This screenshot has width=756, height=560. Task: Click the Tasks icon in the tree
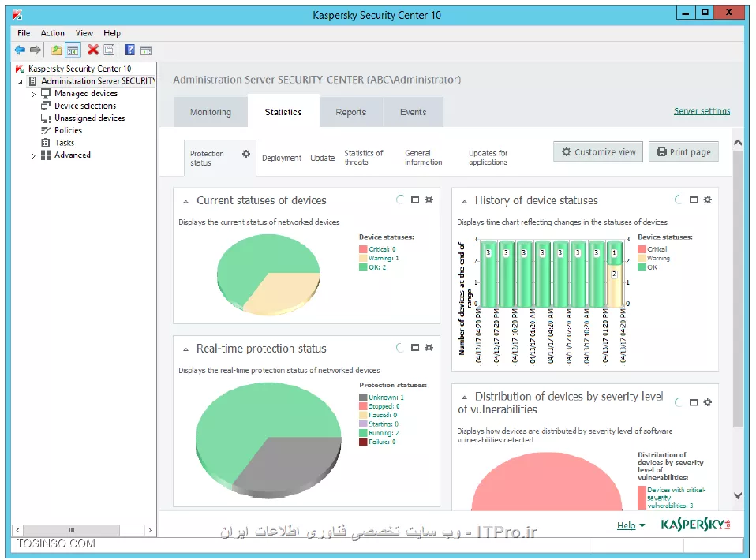pyautogui.click(x=46, y=143)
